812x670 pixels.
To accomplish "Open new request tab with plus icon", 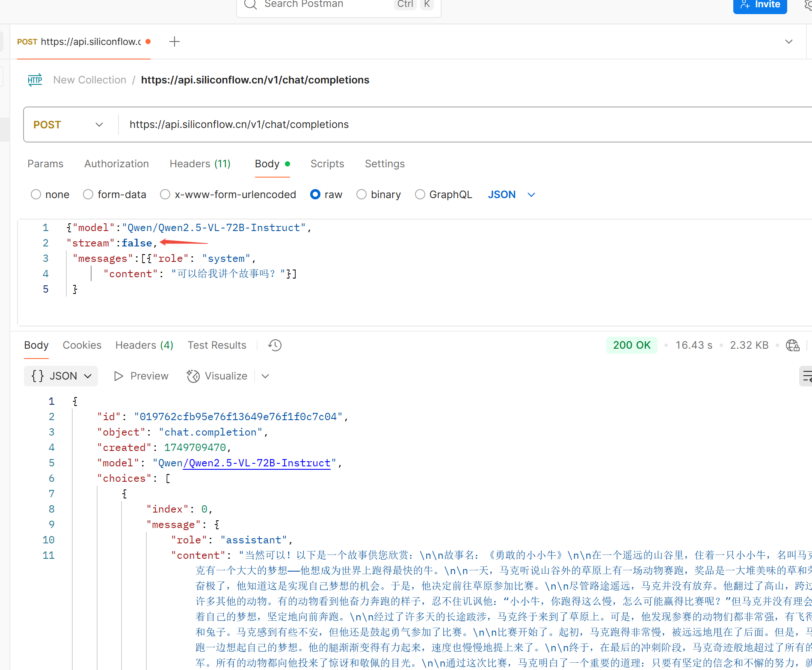I will [174, 42].
